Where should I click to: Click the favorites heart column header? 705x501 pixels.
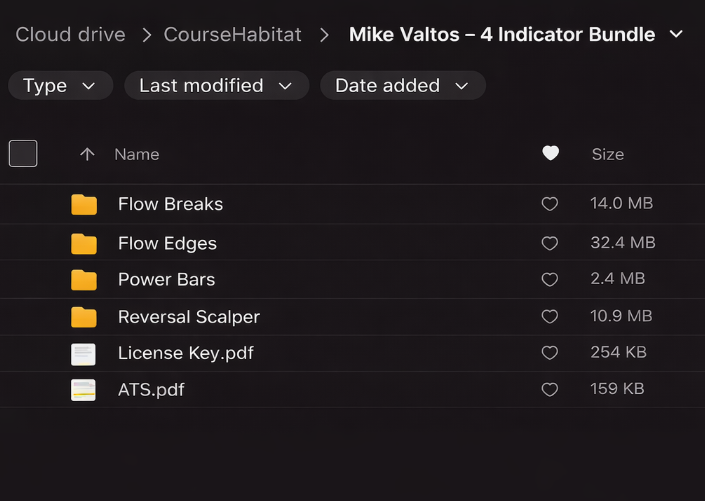coord(550,153)
